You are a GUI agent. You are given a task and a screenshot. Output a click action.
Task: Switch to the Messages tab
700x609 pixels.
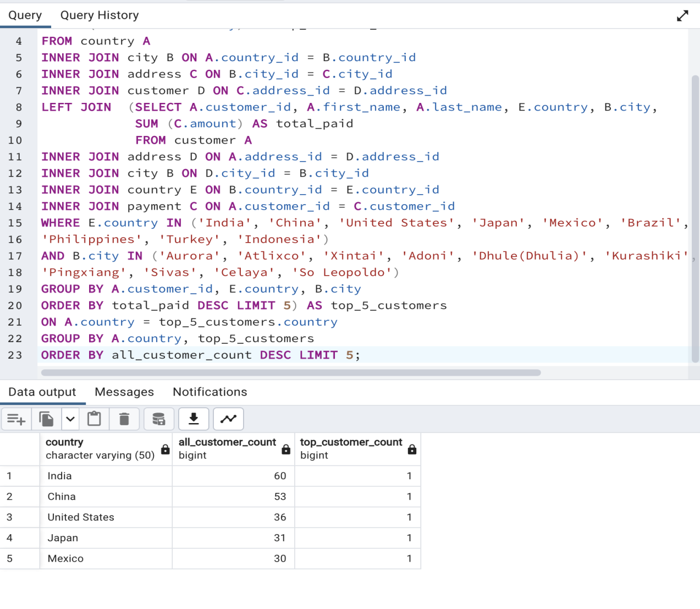pos(124,392)
